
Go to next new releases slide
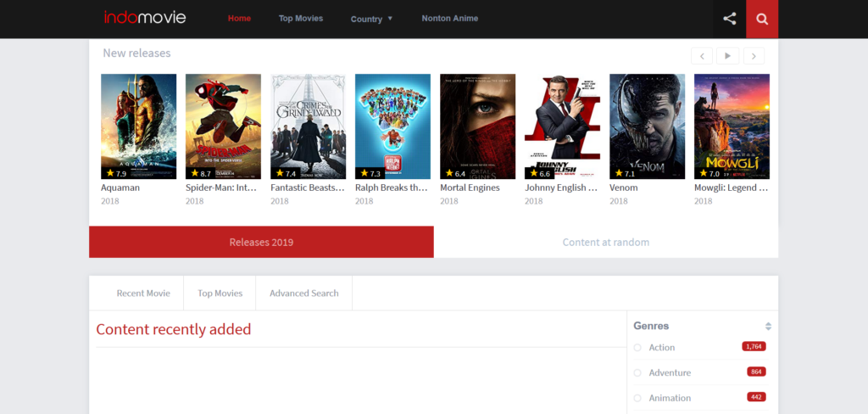pos(754,56)
